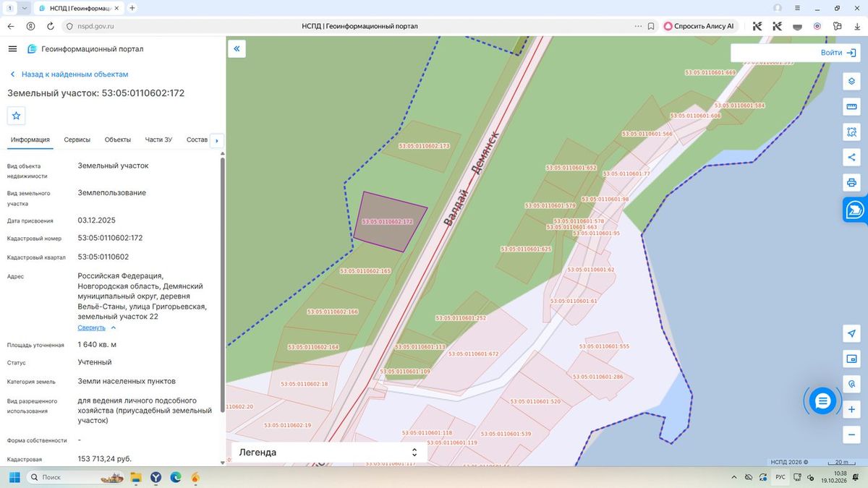Open the browser extensions menu
Viewport: 868px width, 488px height.
click(837, 26)
